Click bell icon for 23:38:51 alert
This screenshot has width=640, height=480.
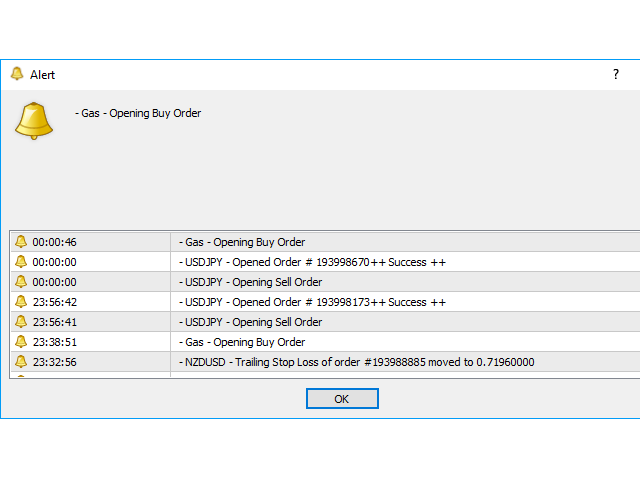click(21, 341)
